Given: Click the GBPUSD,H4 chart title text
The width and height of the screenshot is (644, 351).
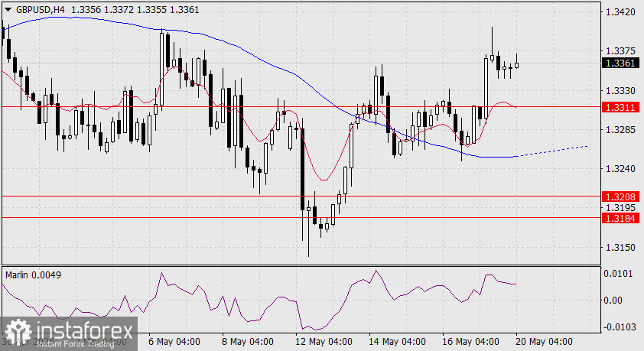Looking at the screenshot, I should click(x=41, y=9).
